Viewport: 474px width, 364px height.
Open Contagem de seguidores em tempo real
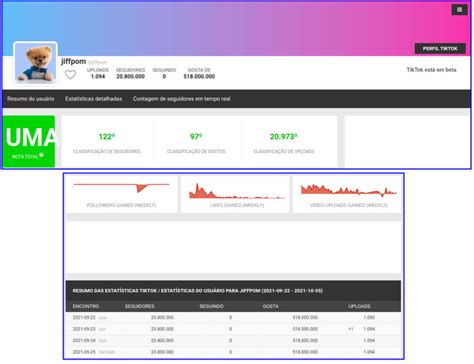[x=182, y=99]
